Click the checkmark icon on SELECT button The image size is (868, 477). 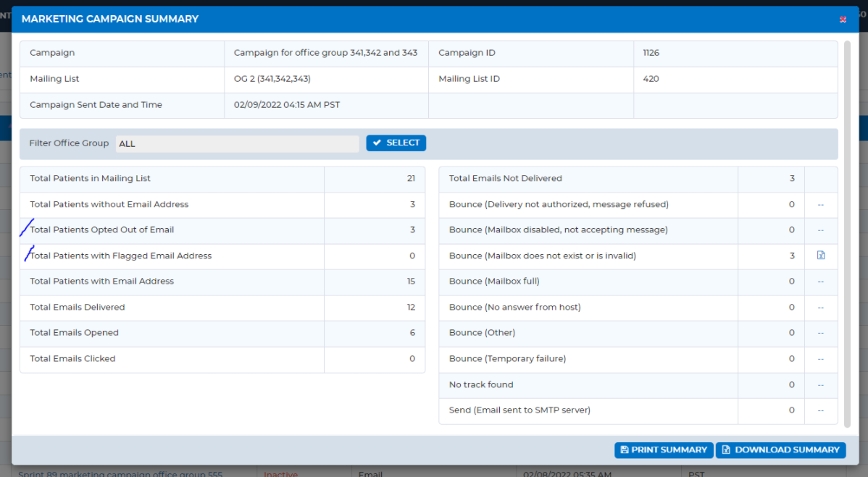coord(377,143)
